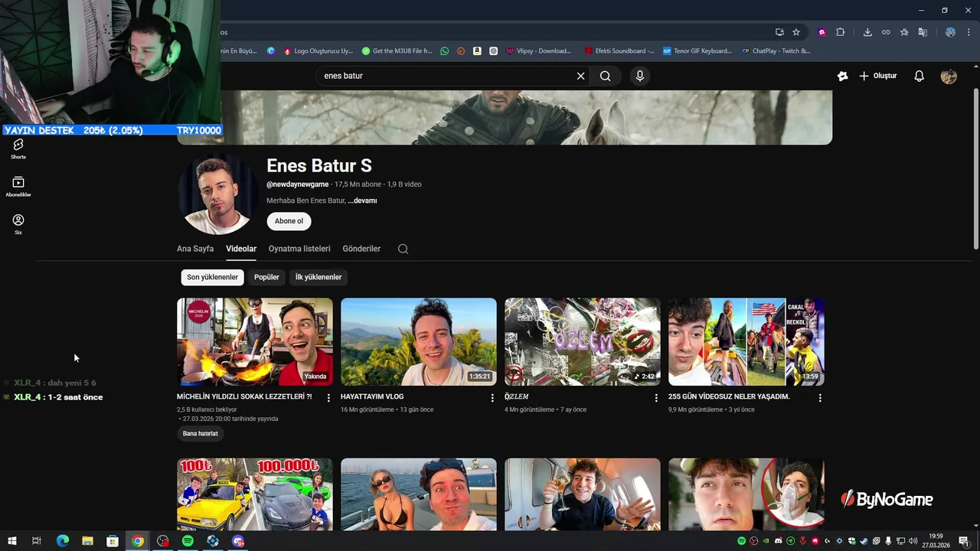This screenshot has width=980, height=551.
Task: Open Shorts in the sidebar
Action: 18,148
